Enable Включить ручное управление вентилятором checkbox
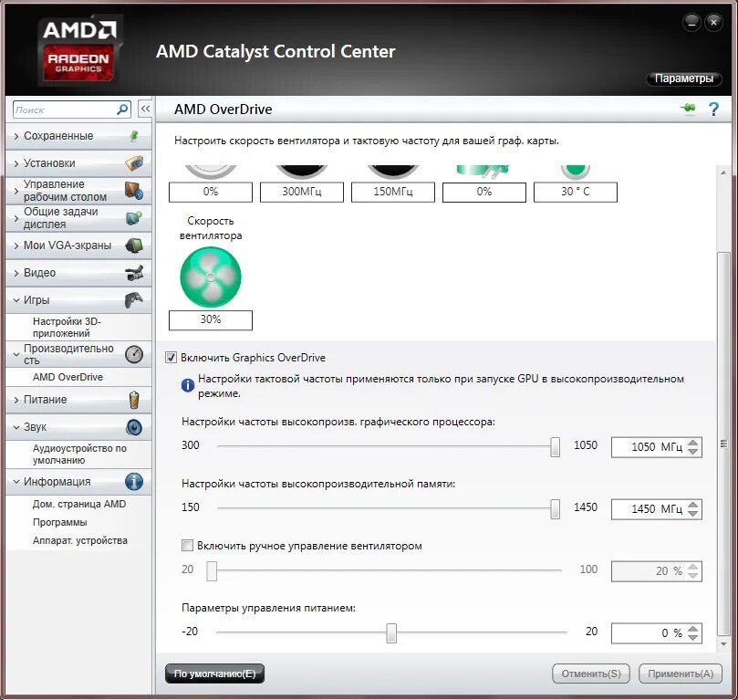 (x=187, y=546)
